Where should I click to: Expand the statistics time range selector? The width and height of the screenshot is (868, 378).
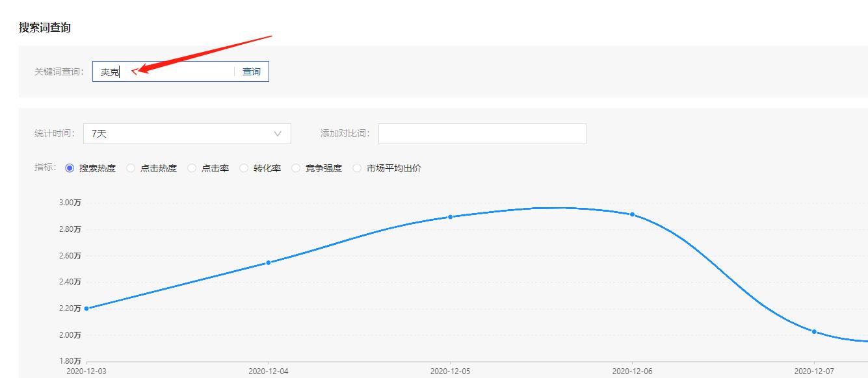click(187, 133)
